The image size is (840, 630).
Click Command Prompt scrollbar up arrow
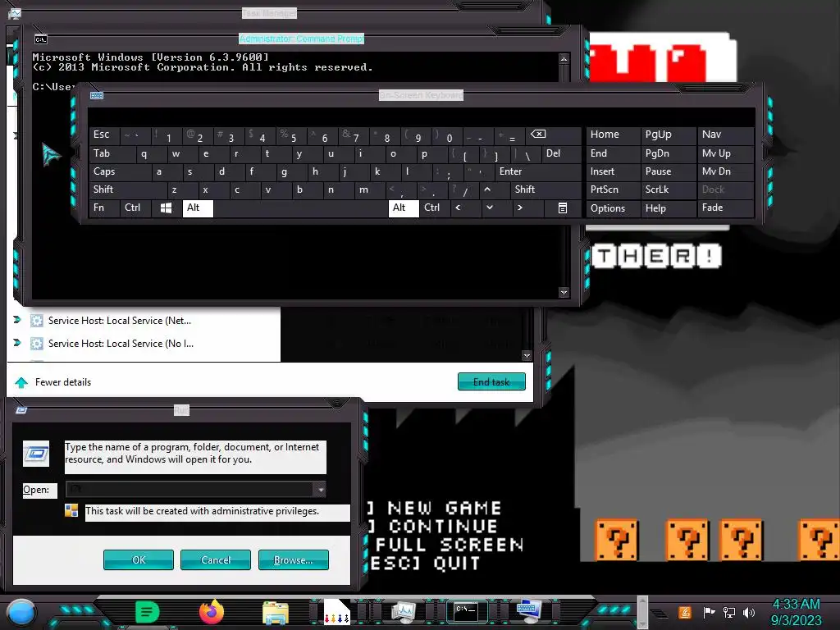564,58
